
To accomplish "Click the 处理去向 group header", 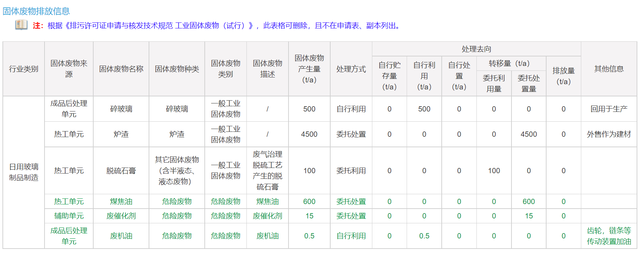I will [476, 49].
